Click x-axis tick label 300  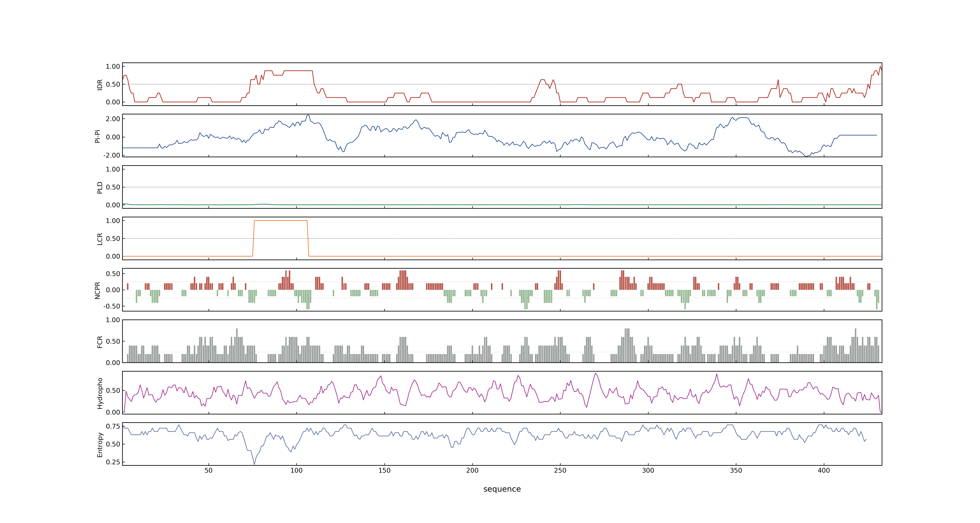tap(648, 470)
